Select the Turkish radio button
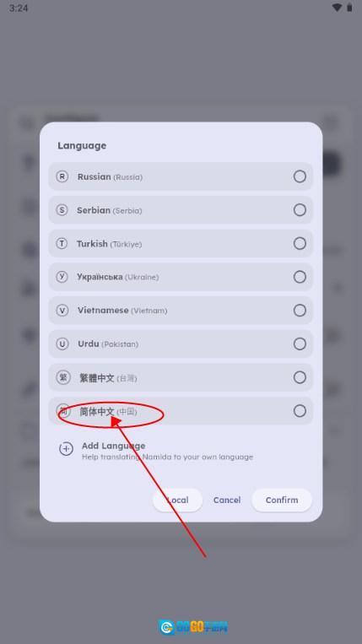This screenshot has width=362, height=644. click(300, 244)
